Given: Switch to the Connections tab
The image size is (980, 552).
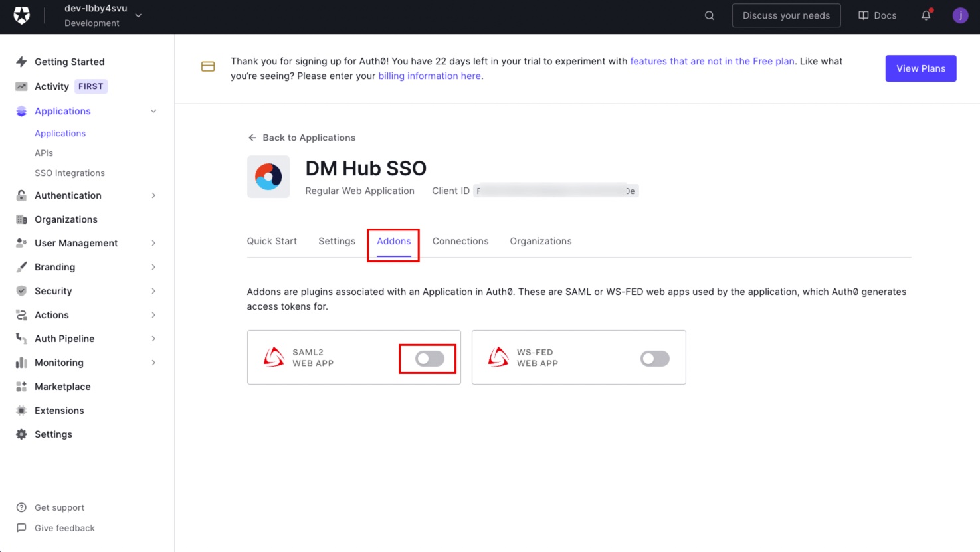Looking at the screenshot, I should click(x=460, y=241).
